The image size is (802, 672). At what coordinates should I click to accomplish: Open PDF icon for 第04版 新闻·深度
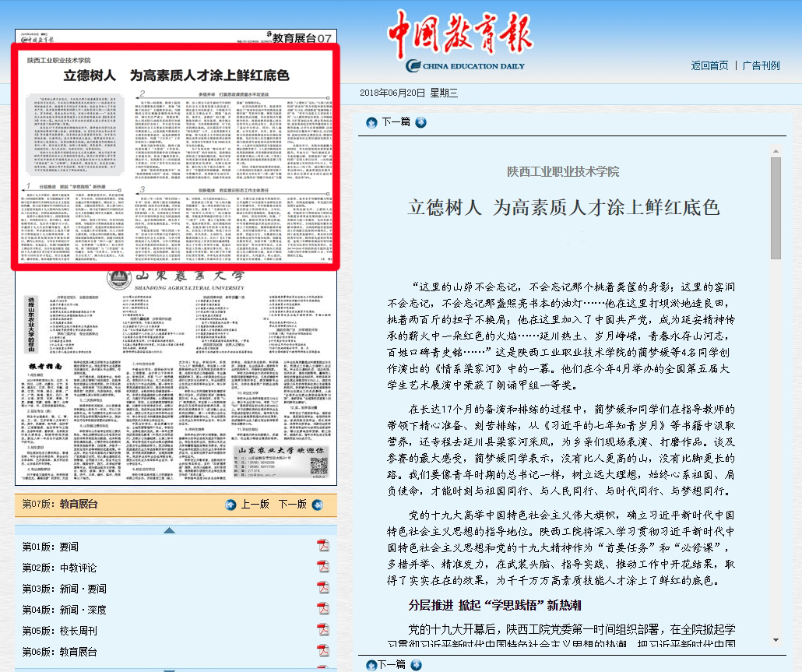tap(322, 610)
